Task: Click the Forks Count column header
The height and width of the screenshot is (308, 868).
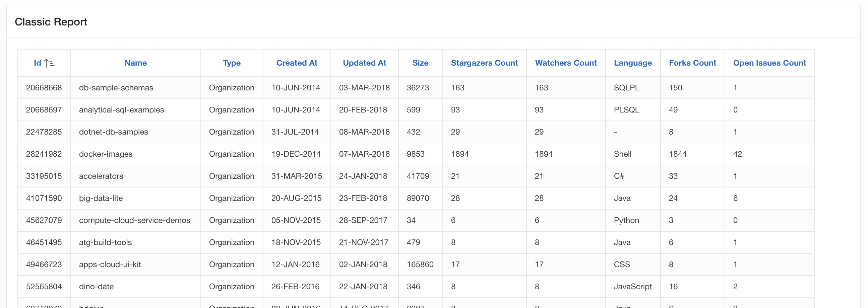Action: pyautogui.click(x=692, y=63)
